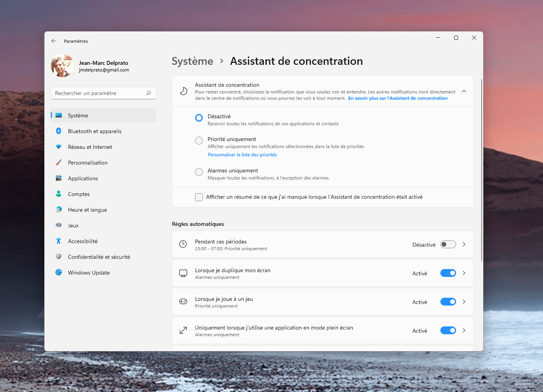Turn off the mode plein écran toggle

click(x=448, y=330)
